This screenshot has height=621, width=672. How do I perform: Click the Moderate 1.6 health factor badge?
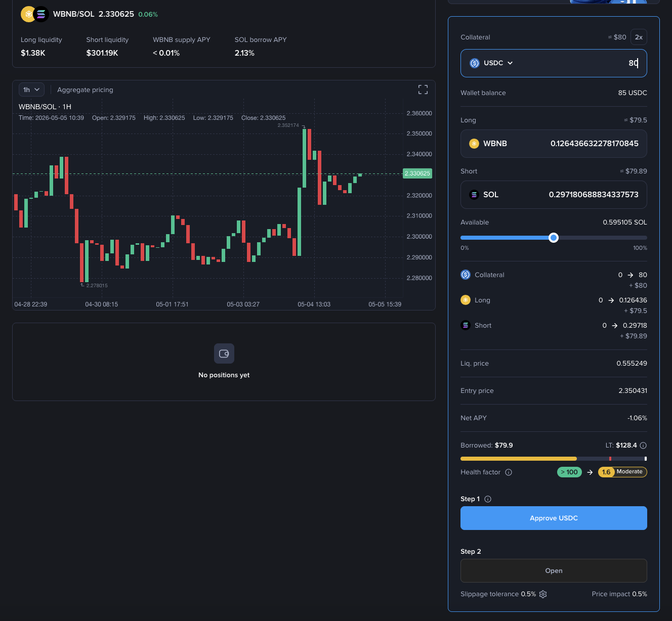click(x=622, y=472)
